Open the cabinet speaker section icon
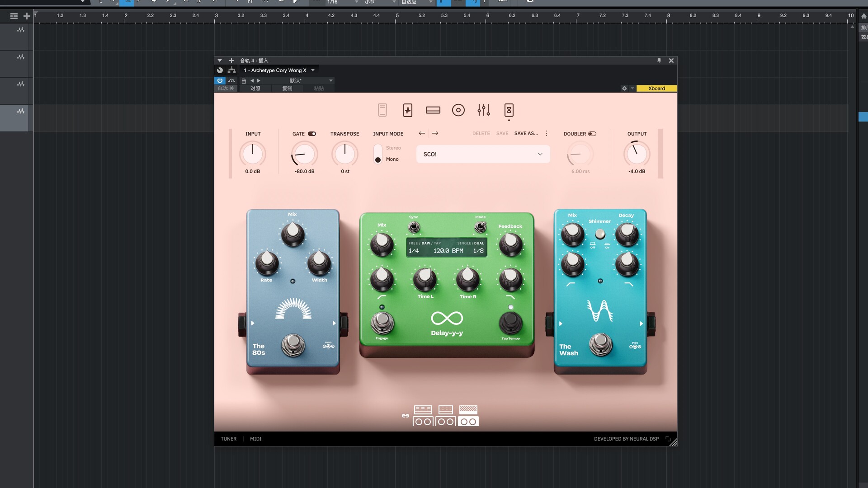This screenshot has width=868, height=488. click(458, 110)
